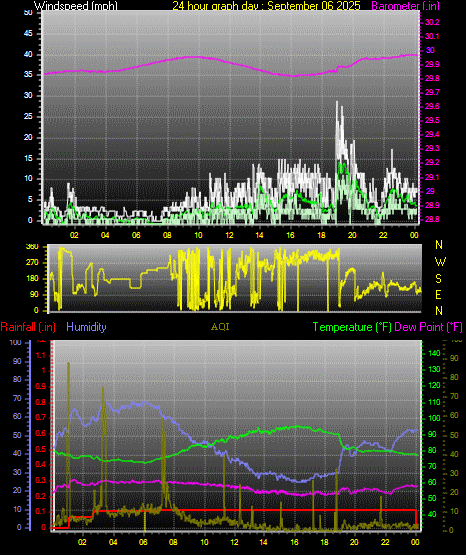
Task: Click the '29.4' barometer axis value
Action: 432,134
